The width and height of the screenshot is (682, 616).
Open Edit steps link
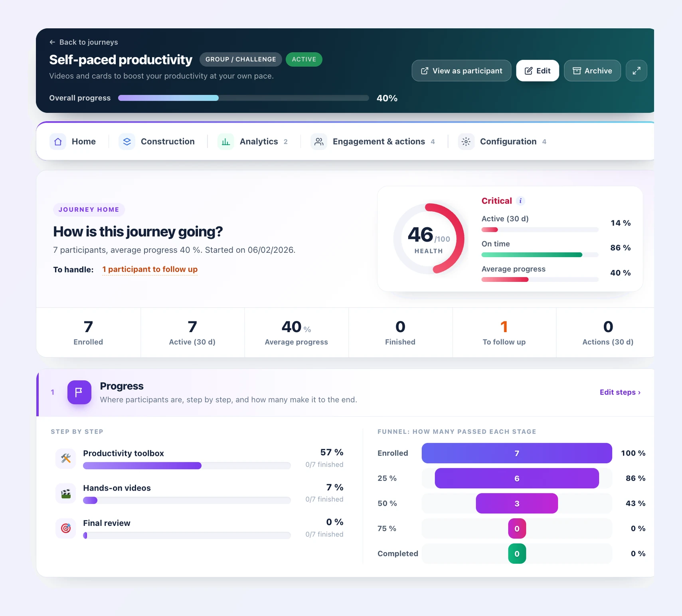point(620,392)
